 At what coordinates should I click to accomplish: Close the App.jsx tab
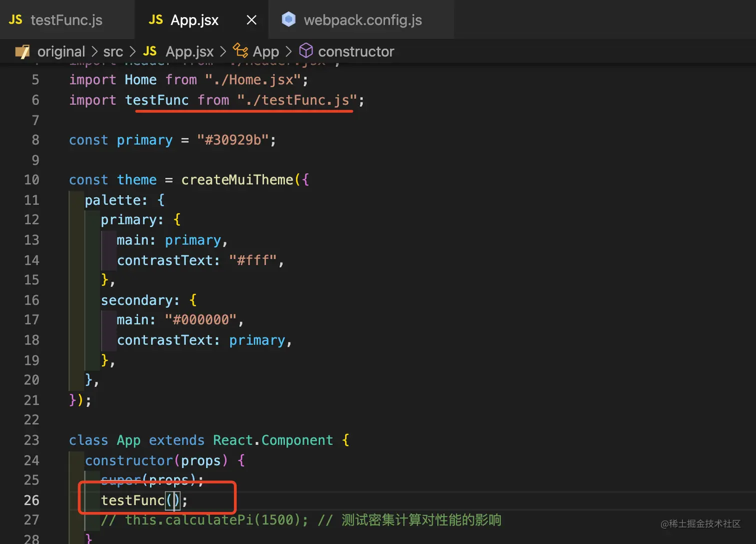[x=251, y=20]
